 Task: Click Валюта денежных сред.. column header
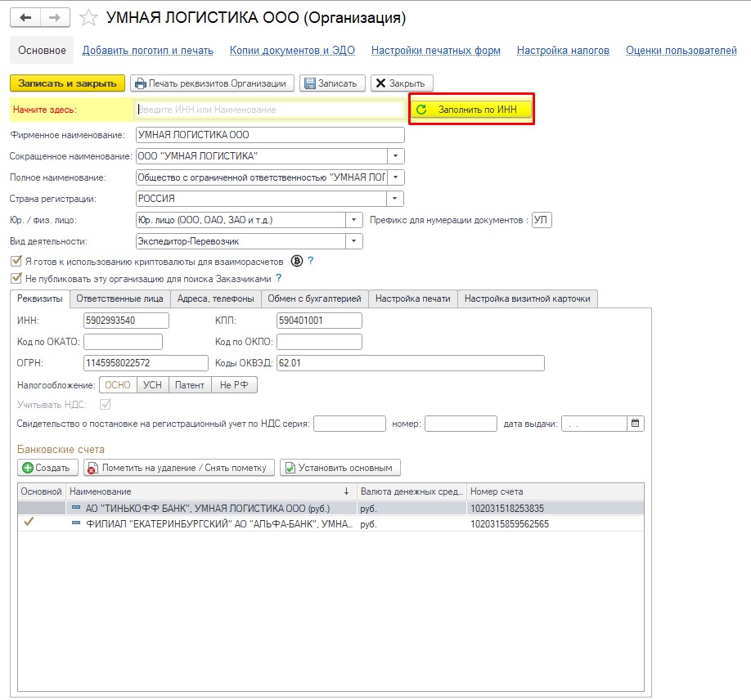coord(411,491)
